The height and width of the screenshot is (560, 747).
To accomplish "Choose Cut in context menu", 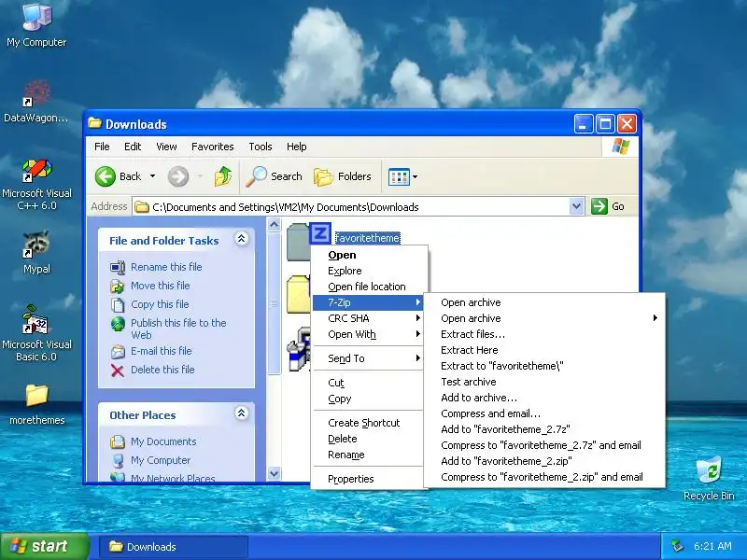I will 367,383.
